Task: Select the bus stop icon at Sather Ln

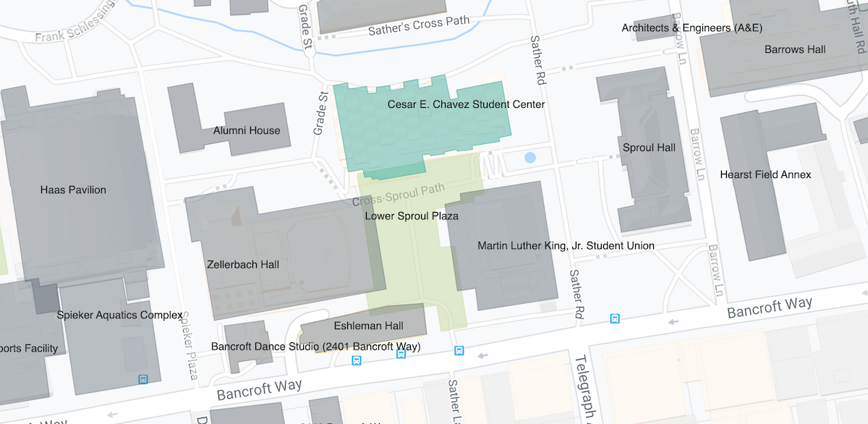Action: [459, 351]
